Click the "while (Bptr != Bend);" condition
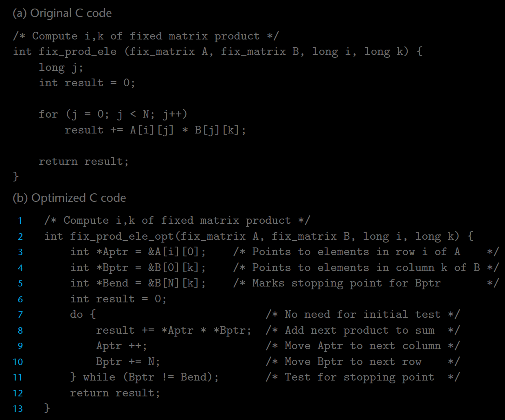This screenshot has height=420, width=505. [151, 377]
